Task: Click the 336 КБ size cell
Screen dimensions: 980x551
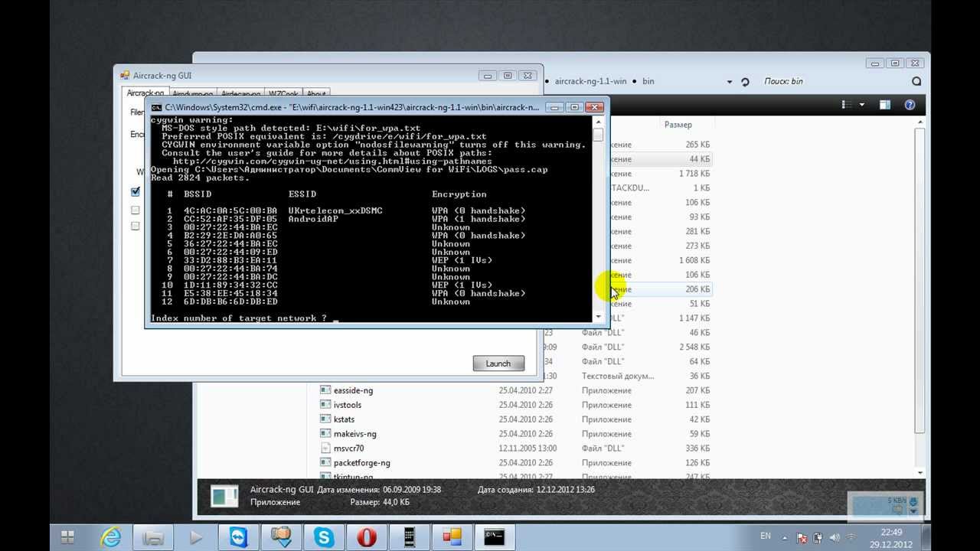Action: [697, 448]
